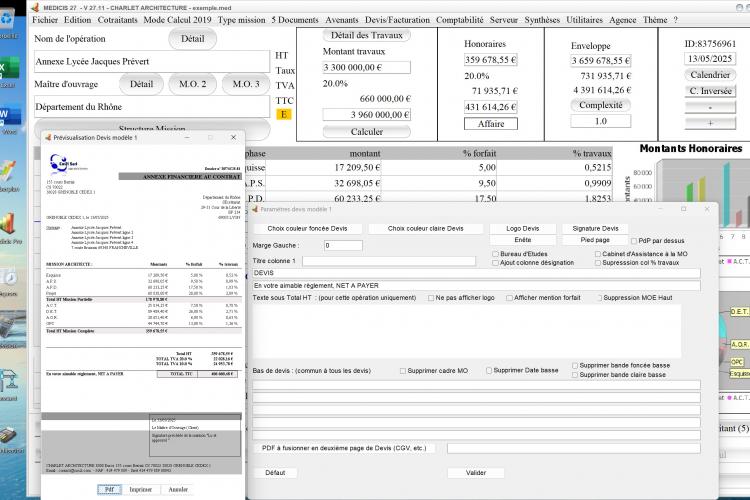
Task: Click the Entête button
Action: click(x=522, y=240)
